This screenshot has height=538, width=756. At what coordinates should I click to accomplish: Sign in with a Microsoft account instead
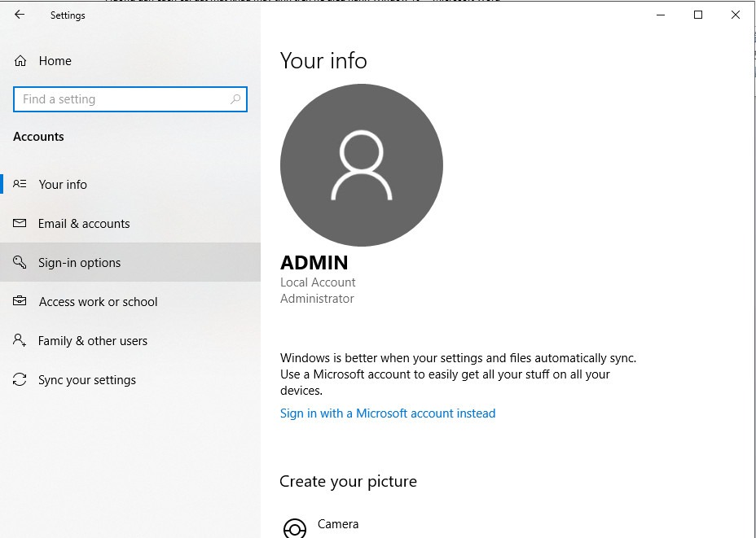388,413
